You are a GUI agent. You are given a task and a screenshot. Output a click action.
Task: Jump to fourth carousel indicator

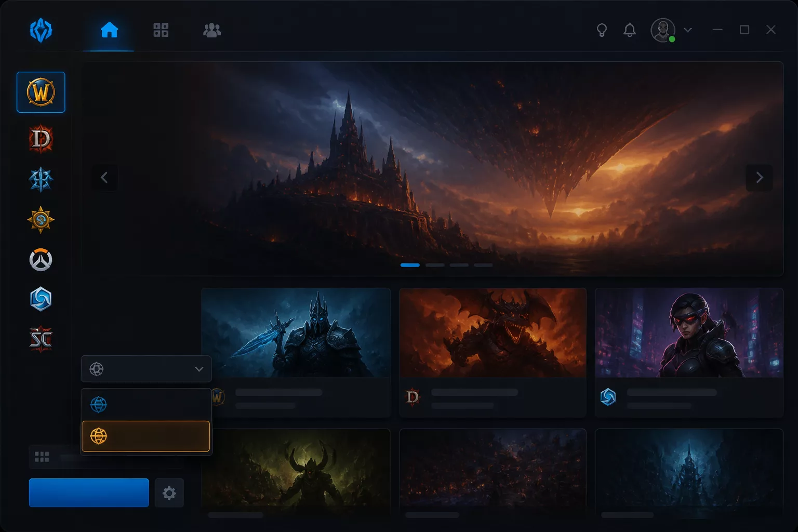(483, 265)
